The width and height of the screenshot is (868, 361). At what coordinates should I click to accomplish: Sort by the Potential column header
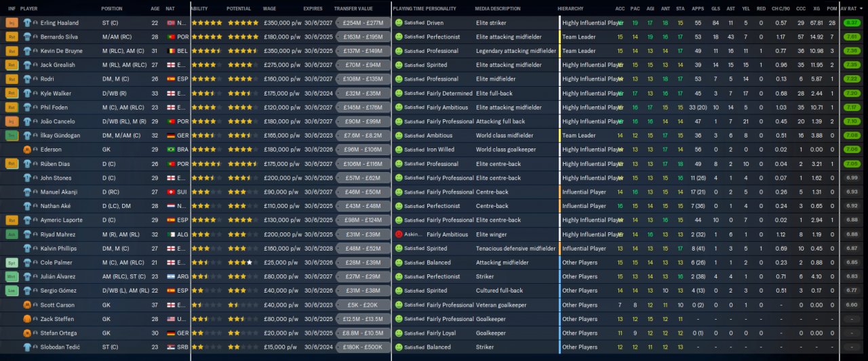(x=238, y=8)
